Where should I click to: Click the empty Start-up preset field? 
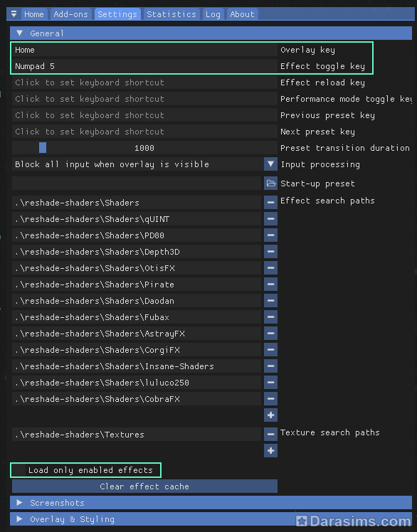click(137, 183)
